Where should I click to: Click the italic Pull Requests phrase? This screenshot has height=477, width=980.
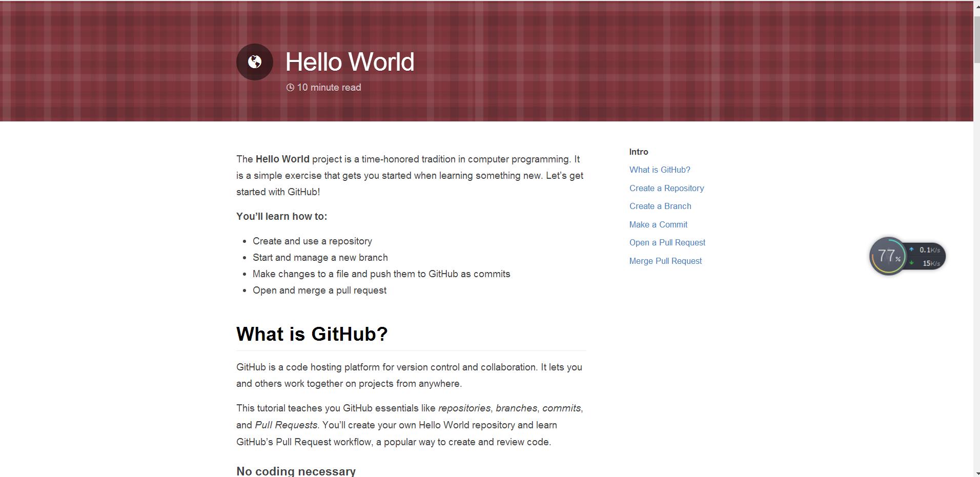pyautogui.click(x=286, y=425)
